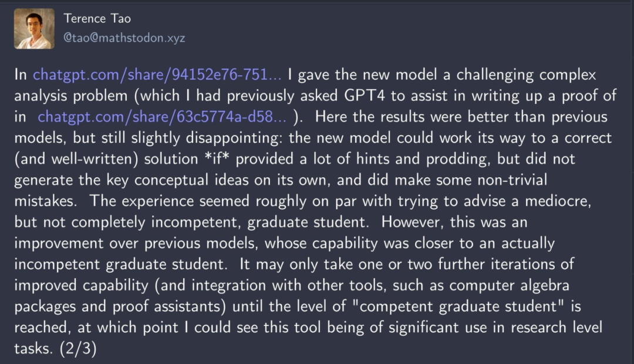Open the @tao@mathstodon.xyz handle
Image resolution: width=634 pixels, height=364 pixels.
124,38
